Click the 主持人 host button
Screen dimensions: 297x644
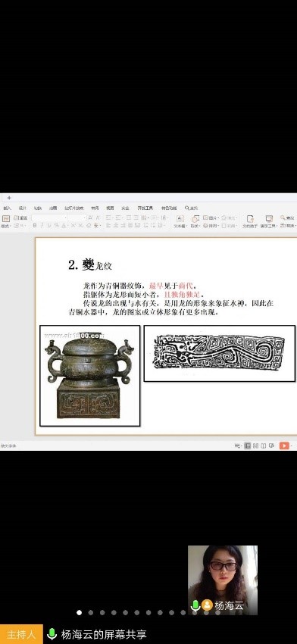pos(21,634)
